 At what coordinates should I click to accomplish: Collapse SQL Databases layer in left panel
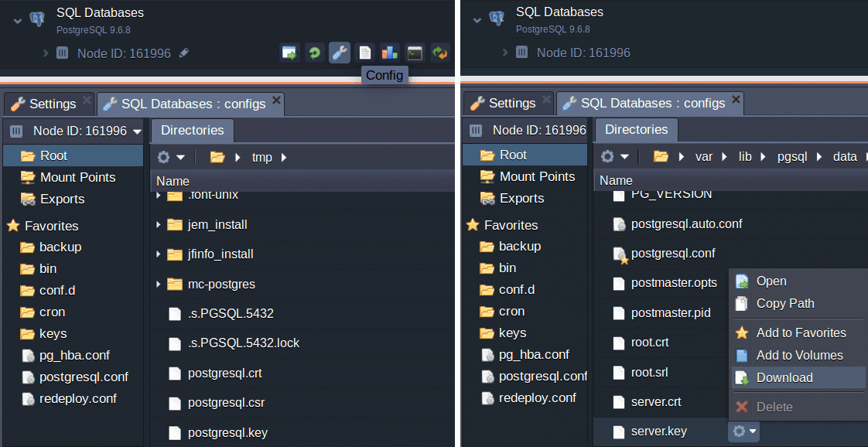point(19,21)
